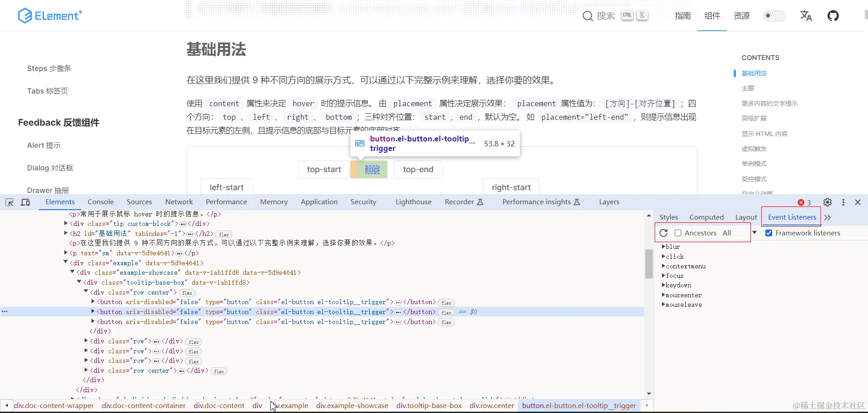Open the Application tab

tap(319, 202)
